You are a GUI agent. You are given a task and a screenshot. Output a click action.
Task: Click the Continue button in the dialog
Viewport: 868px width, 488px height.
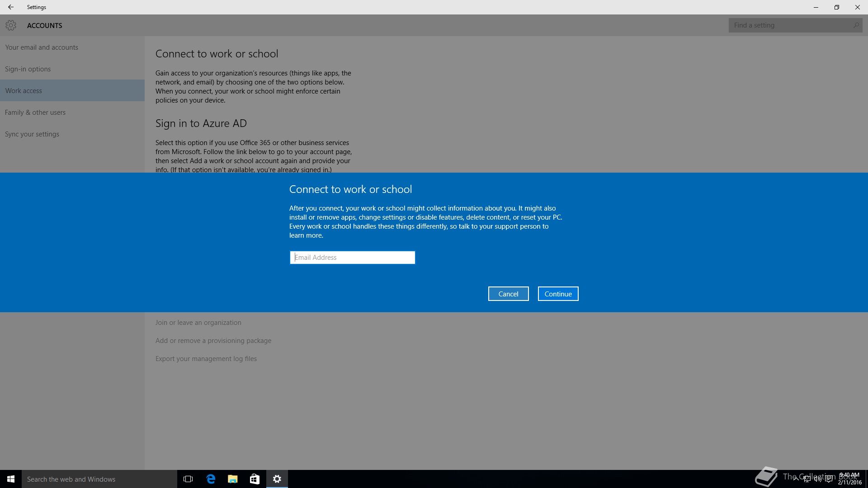[x=558, y=294]
